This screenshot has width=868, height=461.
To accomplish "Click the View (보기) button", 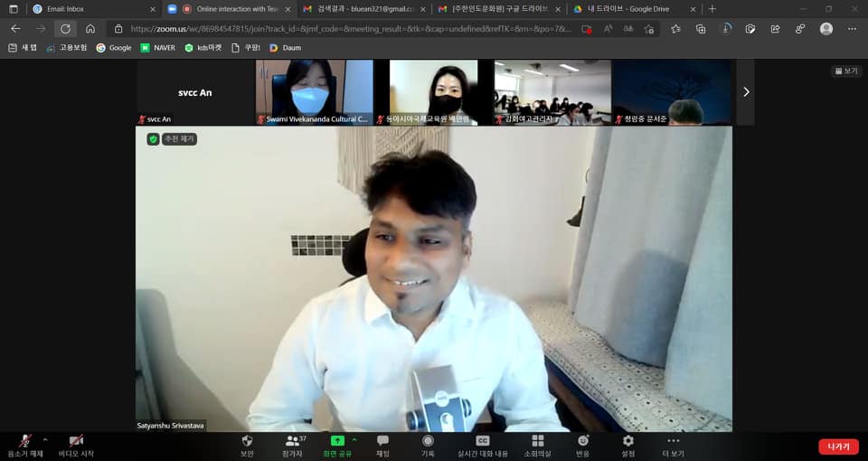I will [x=846, y=71].
